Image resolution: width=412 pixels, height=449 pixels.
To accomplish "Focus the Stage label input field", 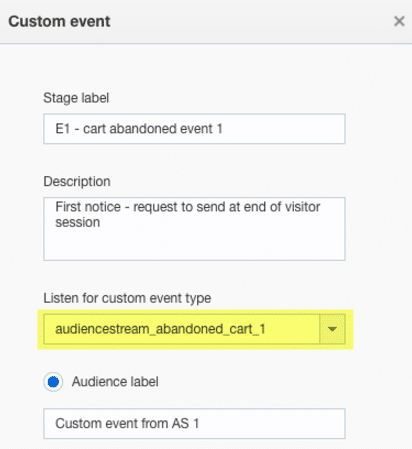I will point(194,129).
